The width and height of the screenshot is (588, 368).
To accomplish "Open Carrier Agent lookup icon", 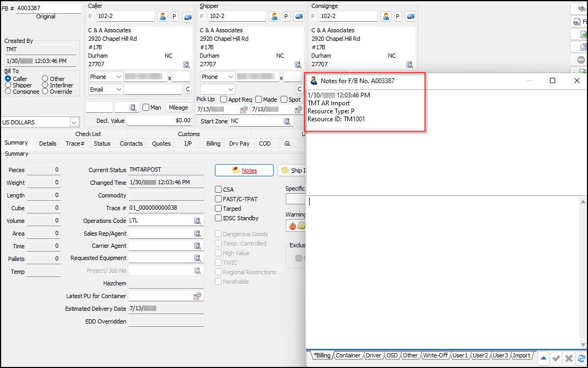I will [x=197, y=246].
